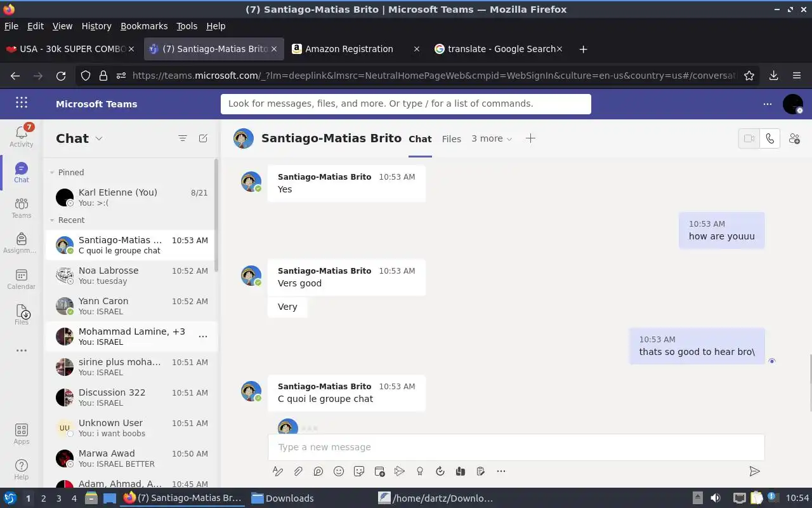Collapse the Recent chats section
The height and width of the screenshot is (508, 812).
point(53,220)
